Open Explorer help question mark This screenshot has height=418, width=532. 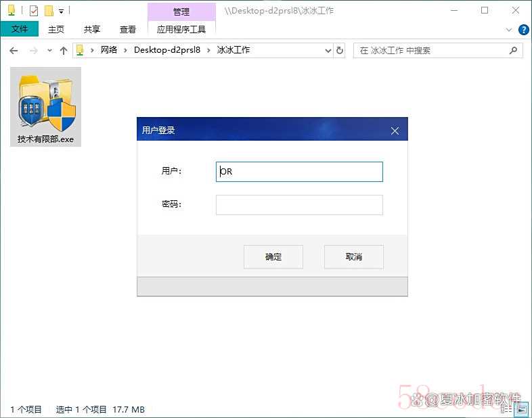[523, 30]
